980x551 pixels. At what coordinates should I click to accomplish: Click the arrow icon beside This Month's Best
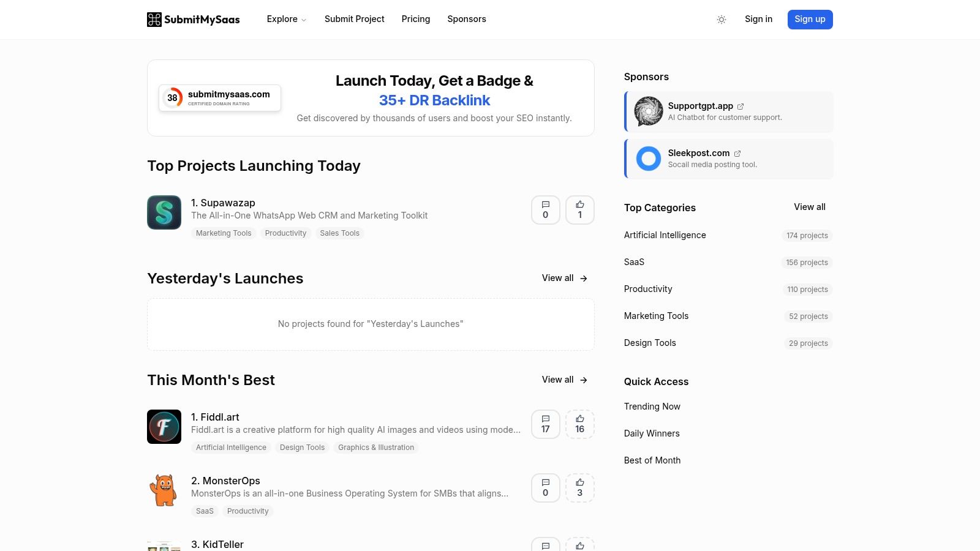coord(582,380)
